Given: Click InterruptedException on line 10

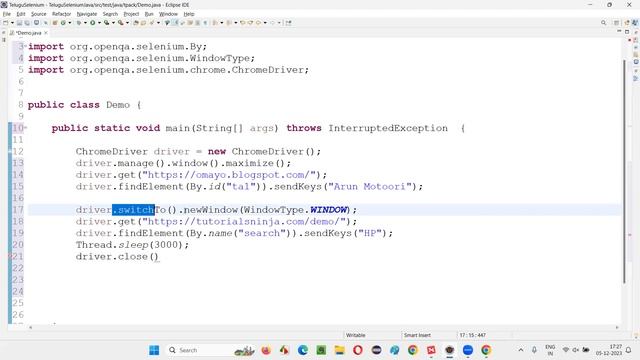Looking at the screenshot, I should 388,128.
